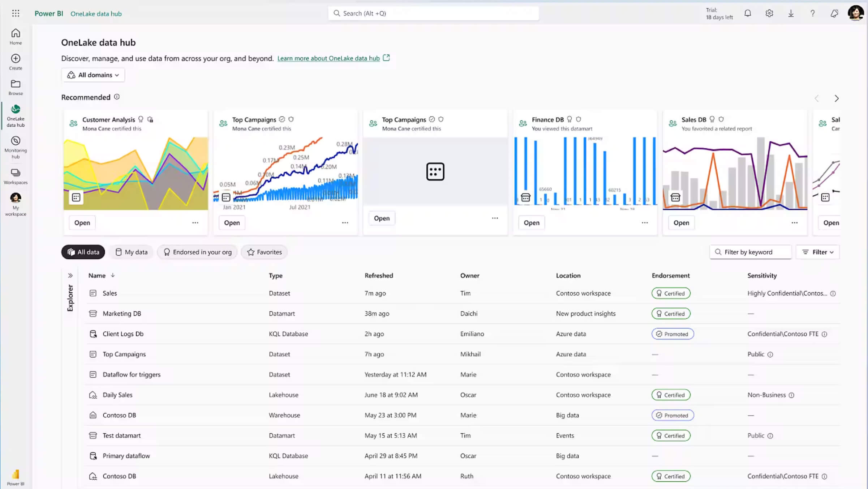Viewport: 868px width, 489px height.
Task: Type in the Filter by keyword field
Action: (x=755, y=252)
